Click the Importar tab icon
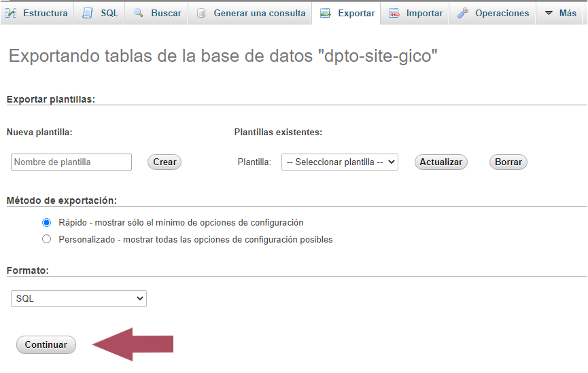Image resolution: width=588 pixels, height=373 pixels. pyautogui.click(x=394, y=13)
